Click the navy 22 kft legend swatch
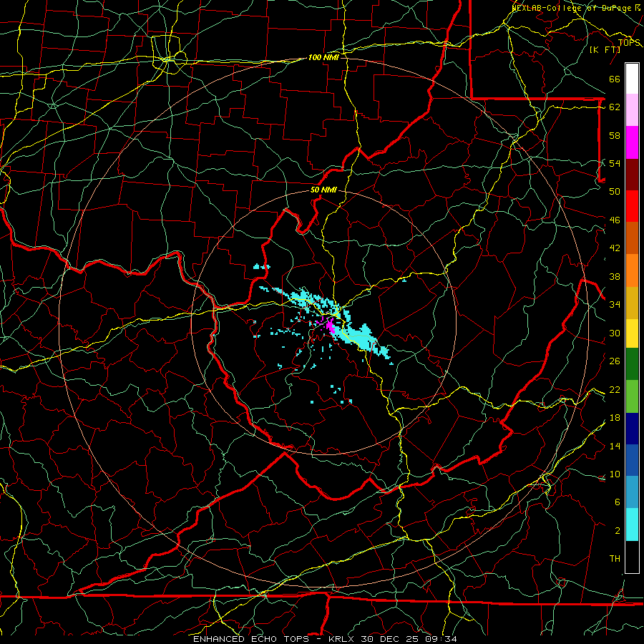 click(x=632, y=429)
